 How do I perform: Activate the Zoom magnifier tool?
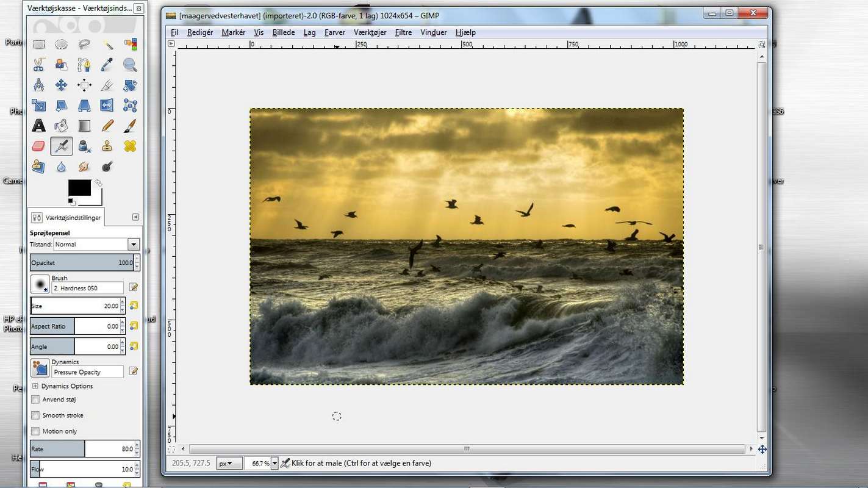tap(129, 64)
